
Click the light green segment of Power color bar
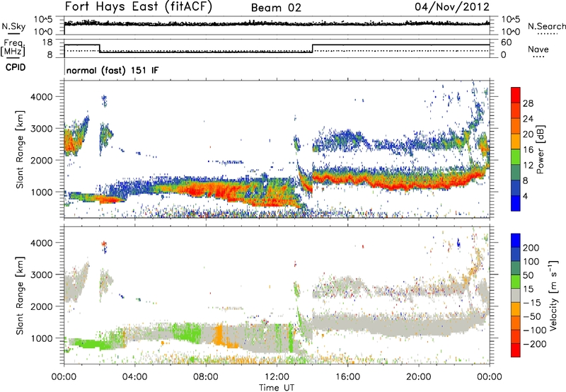click(x=516, y=157)
